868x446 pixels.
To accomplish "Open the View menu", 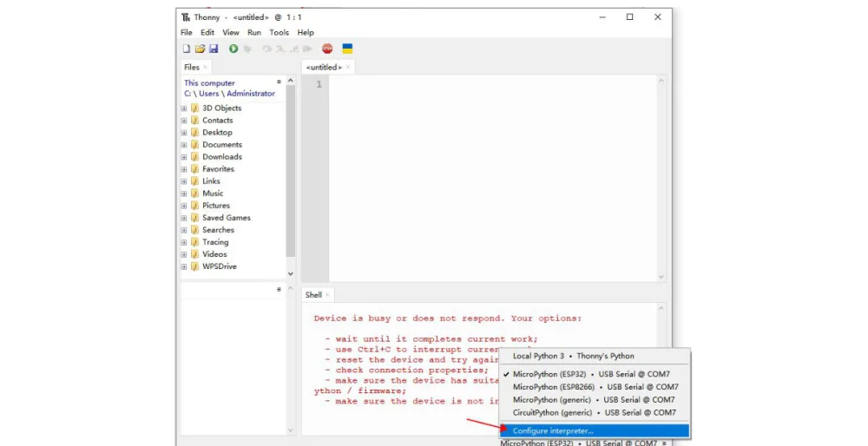I will click(x=231, y=33).
